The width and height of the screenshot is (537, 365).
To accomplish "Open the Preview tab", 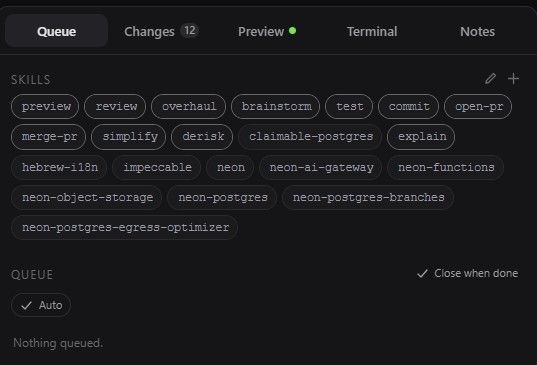I will pyautogui.click(x=267, y=31).
